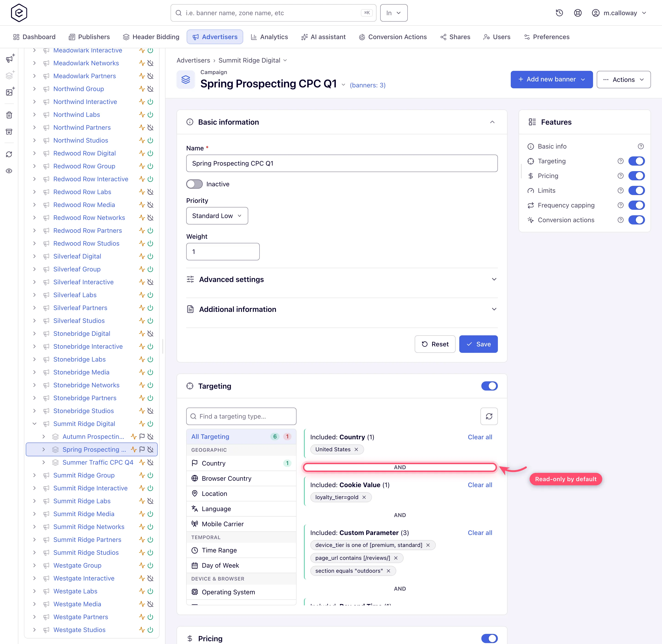This screenshot has height=644, width=662.
Task: Expand Additional information section
Action: pyautogui.click(x=342, y=309)
